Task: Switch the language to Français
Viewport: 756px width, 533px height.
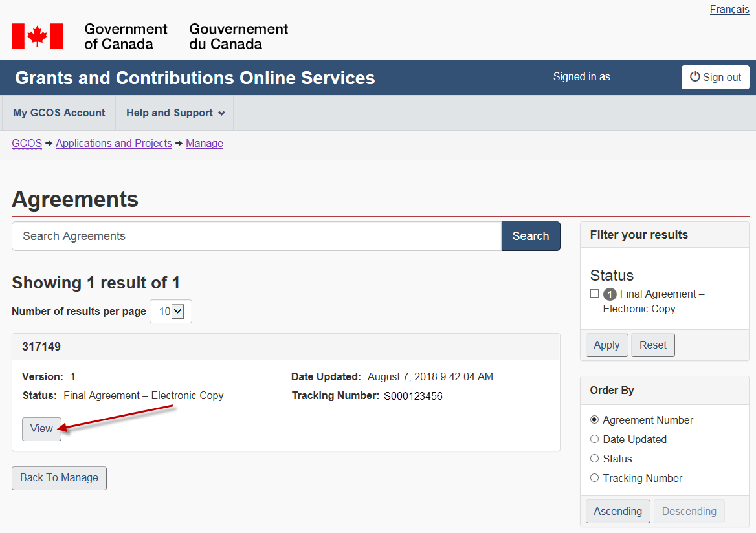Action: click(729, 10)
